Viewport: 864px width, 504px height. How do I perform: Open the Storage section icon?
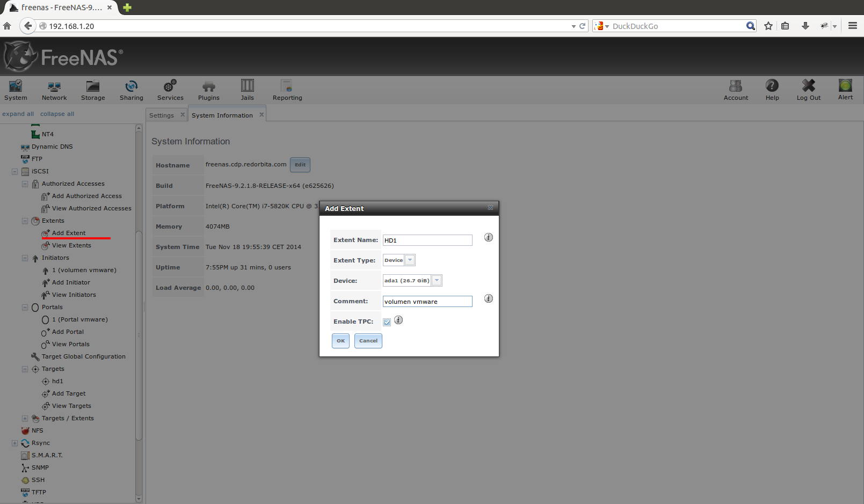point(93,86)
